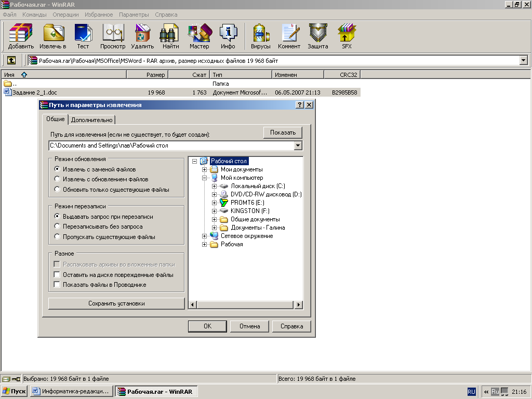Expand the Документы - Галина tree node
The image size is (532, 399).
click(x=214, y=228)
